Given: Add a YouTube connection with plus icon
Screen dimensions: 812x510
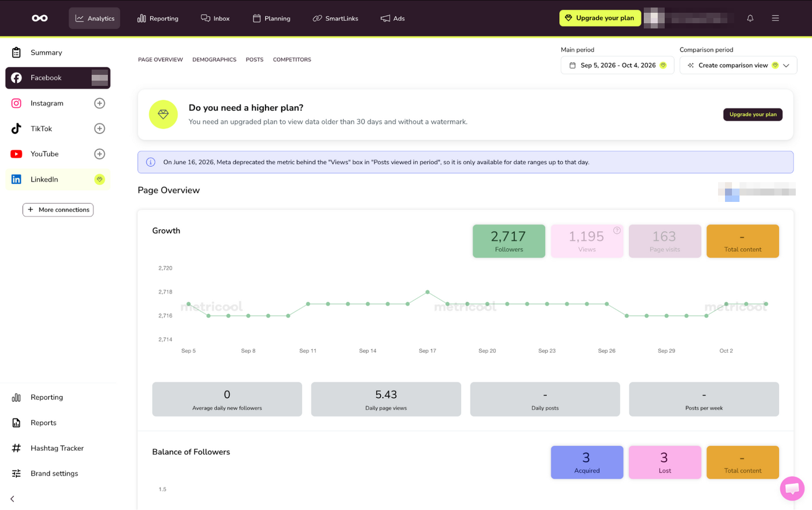Looking at the screenshot, I should 100,154.
